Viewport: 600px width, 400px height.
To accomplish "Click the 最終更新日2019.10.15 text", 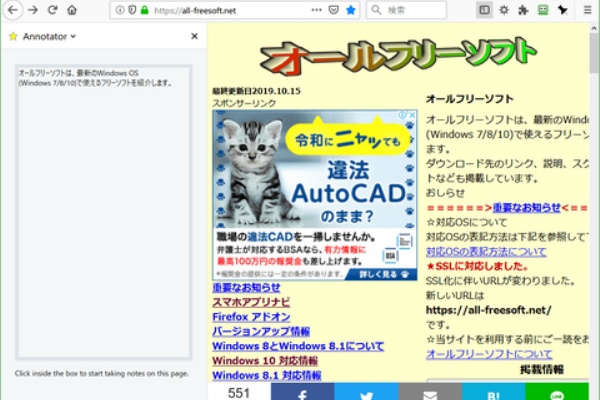I will tap(256, 91).
